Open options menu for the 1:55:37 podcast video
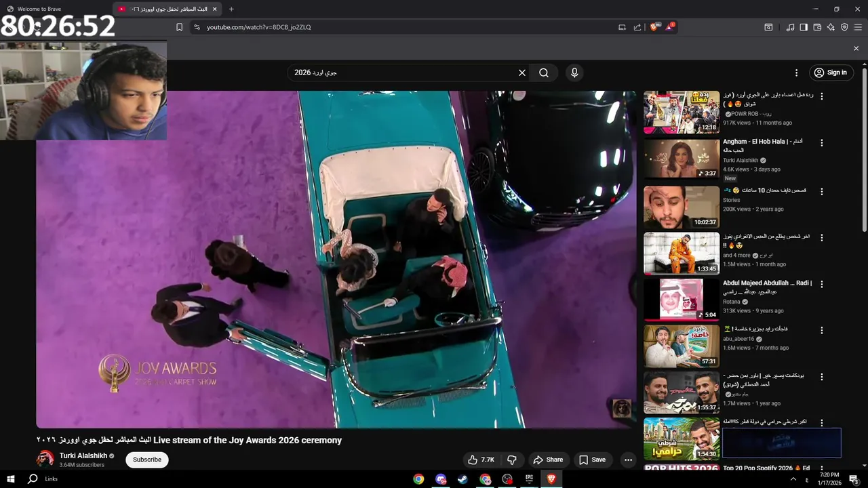Screen dimensions: 868x488 tap(822, 377)
